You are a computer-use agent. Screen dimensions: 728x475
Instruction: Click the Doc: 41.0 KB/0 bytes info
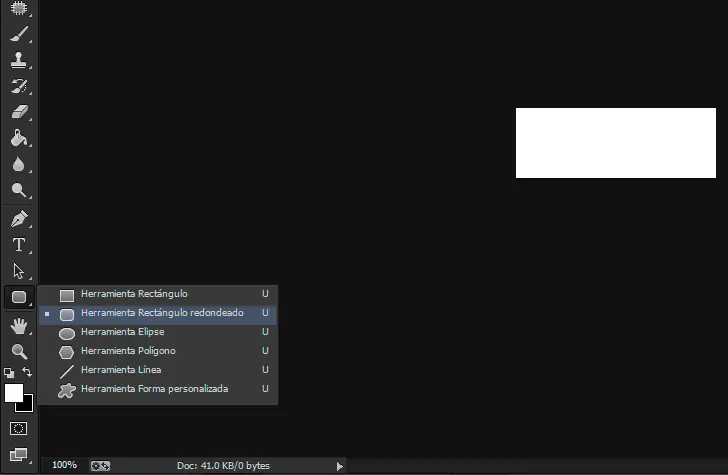223,465
